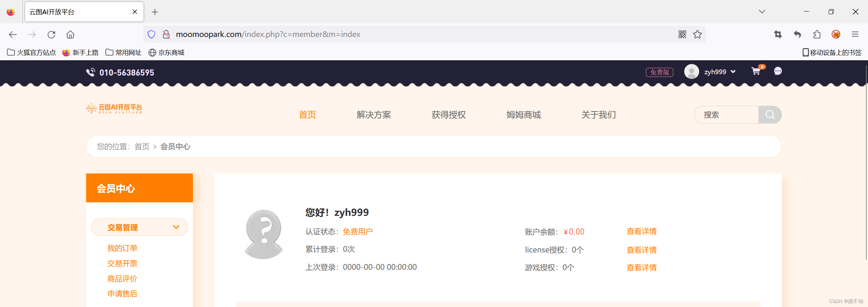Open 我的订单 in the sidebar

122,248
